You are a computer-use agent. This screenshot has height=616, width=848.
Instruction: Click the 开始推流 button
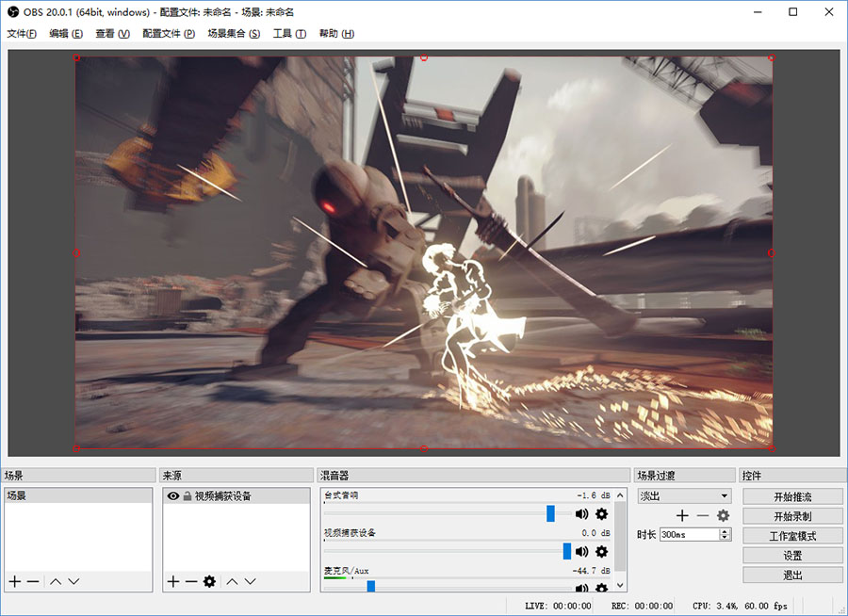tap(792, 496)
